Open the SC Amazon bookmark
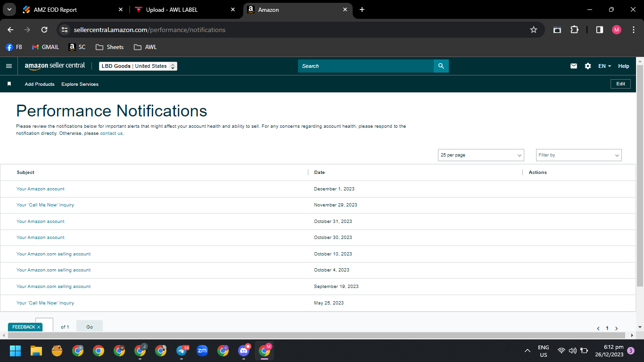Viewport: 644px width, 362px height. coord(77,47)
